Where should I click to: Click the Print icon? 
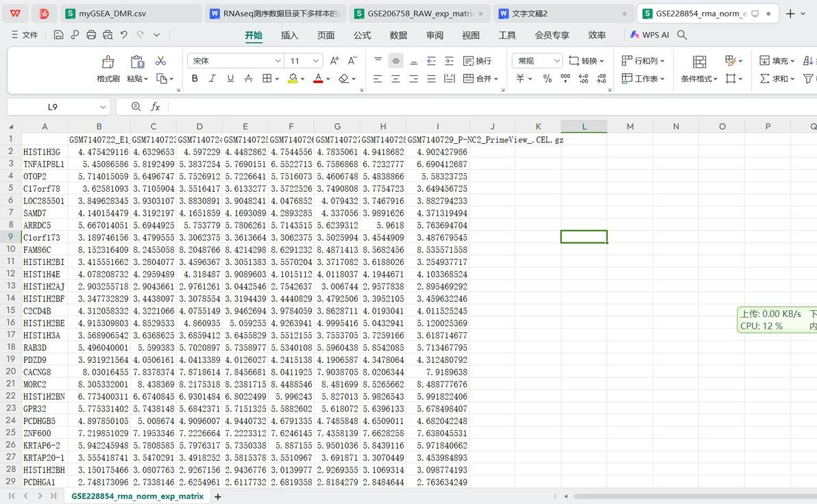[91, 35]
